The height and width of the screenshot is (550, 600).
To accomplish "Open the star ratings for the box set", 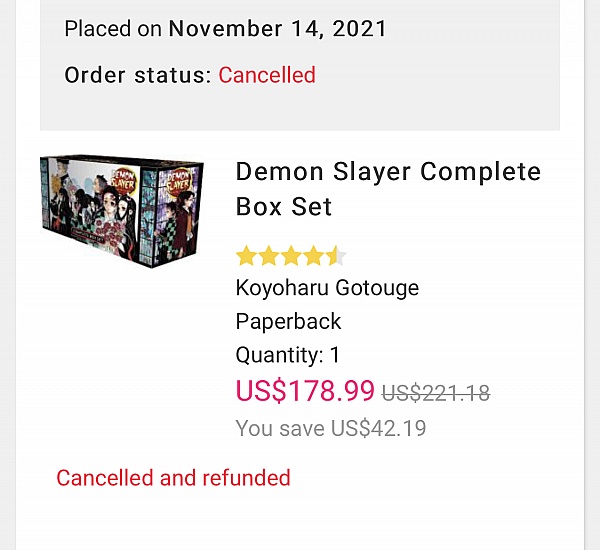I will pos(291,256).
